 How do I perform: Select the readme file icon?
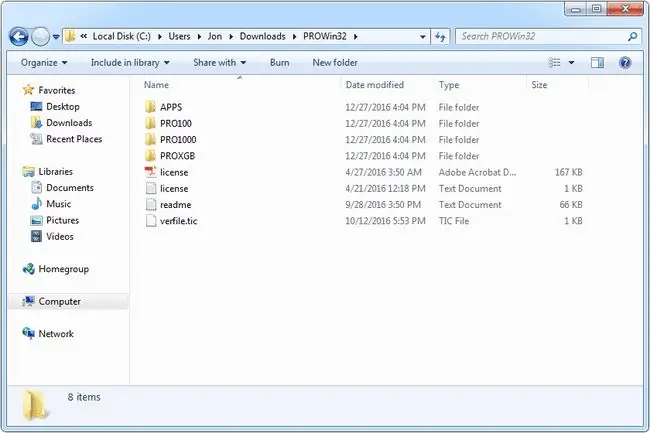click(151, 204)
